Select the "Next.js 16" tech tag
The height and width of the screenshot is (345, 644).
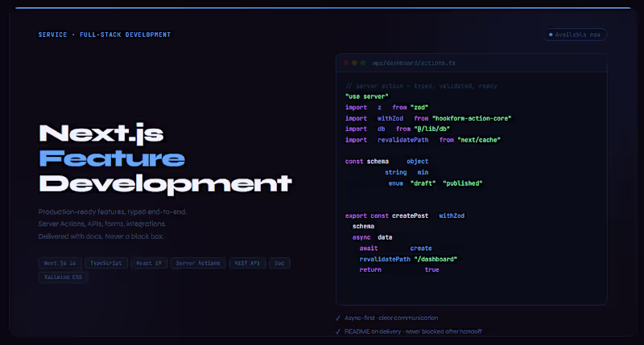point(60,263)
